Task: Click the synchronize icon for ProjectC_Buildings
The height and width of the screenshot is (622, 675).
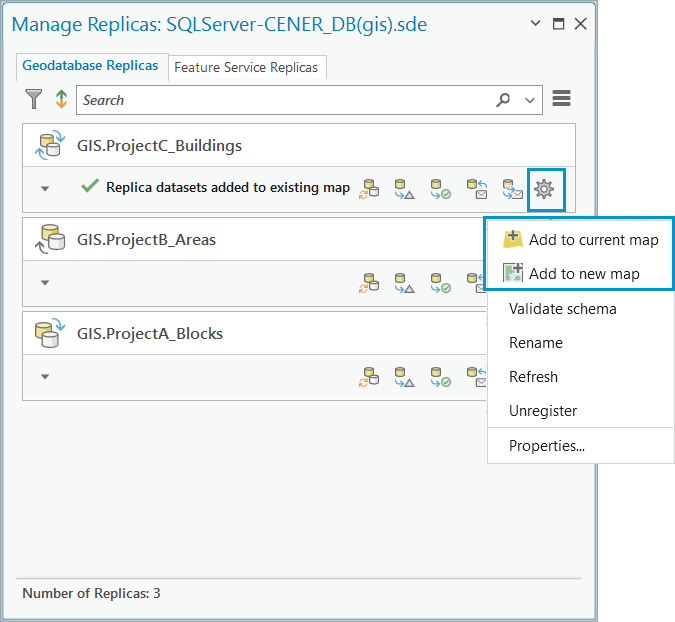Action: [x=370, y=188]
